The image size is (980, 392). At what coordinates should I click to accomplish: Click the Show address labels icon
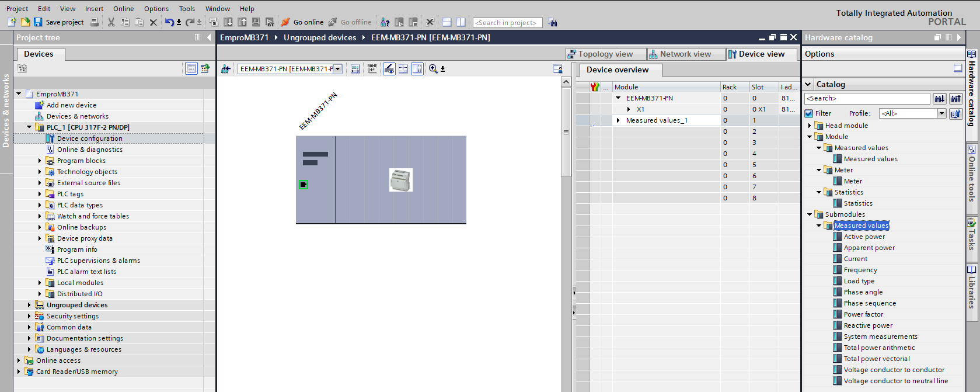click(x=355, y=69)
